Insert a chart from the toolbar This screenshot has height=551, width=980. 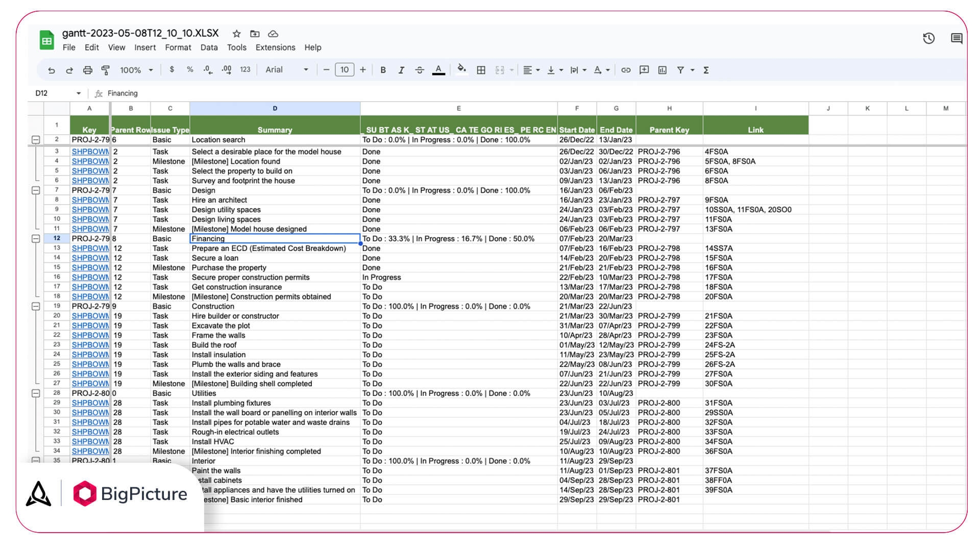pyautogui.click(x=662, y=70)
